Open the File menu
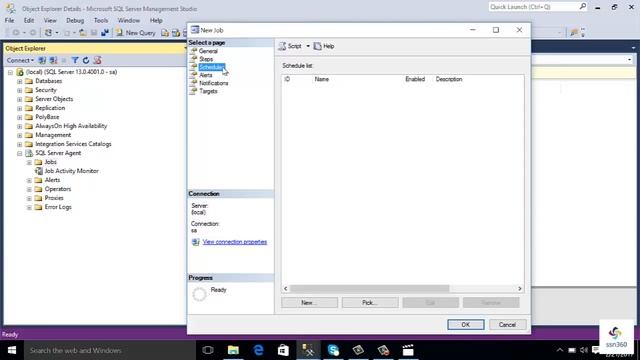 (9, 20)
